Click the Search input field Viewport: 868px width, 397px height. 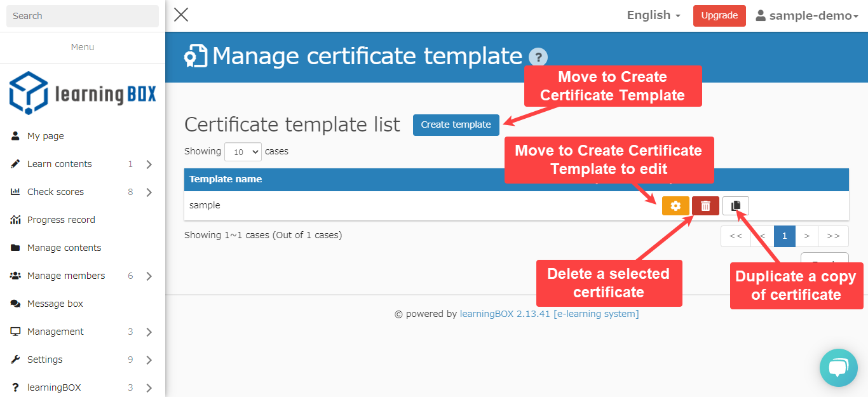[83, 16]
